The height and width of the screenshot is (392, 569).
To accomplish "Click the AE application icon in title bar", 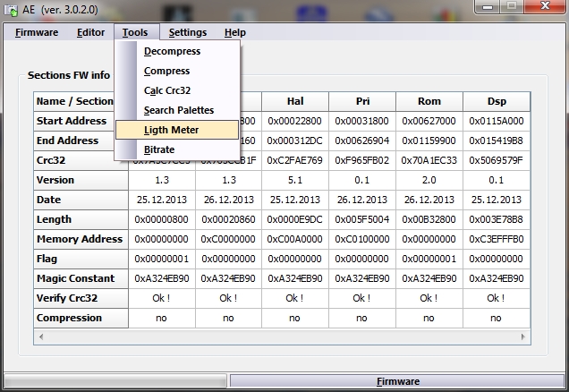I will [11, 9].
